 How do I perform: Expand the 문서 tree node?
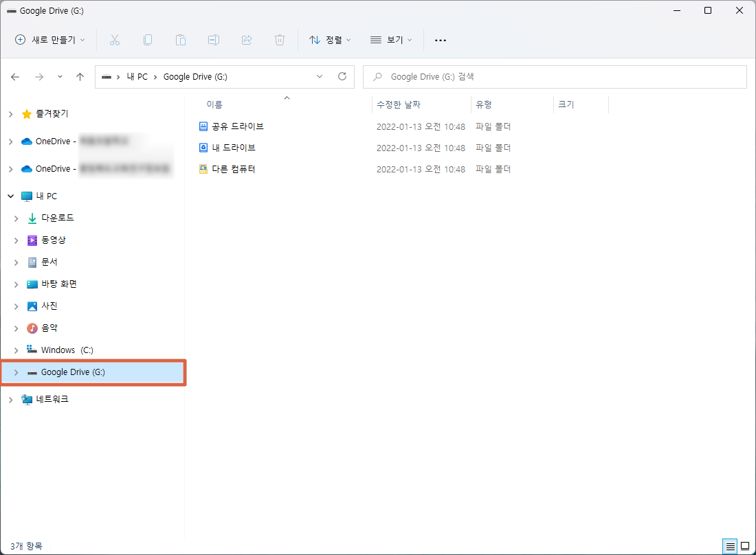tap(16, 262)
